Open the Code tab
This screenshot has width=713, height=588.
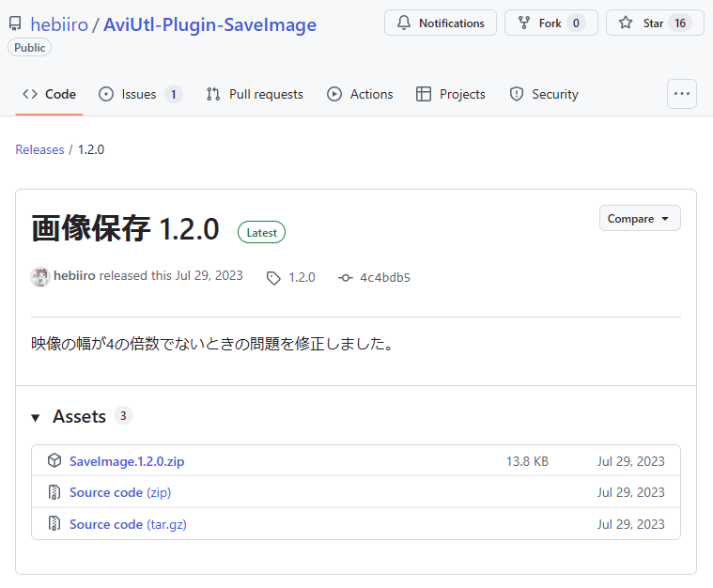pos(50,94)
